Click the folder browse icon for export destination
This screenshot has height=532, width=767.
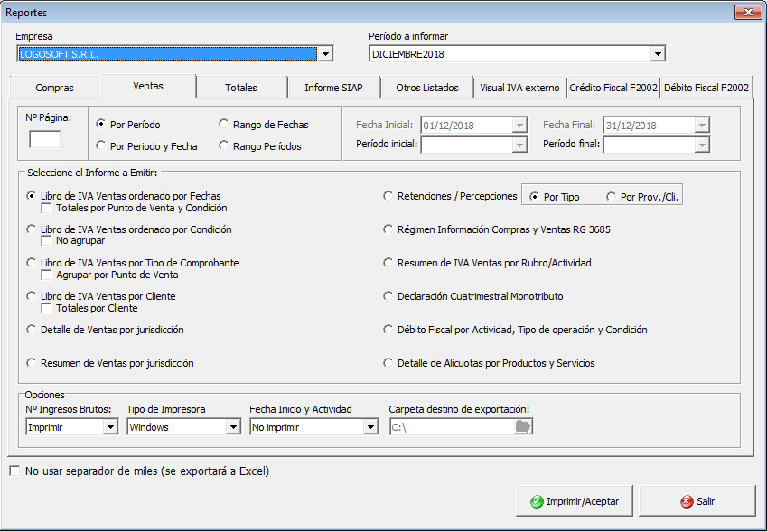(x=523, y=427)
